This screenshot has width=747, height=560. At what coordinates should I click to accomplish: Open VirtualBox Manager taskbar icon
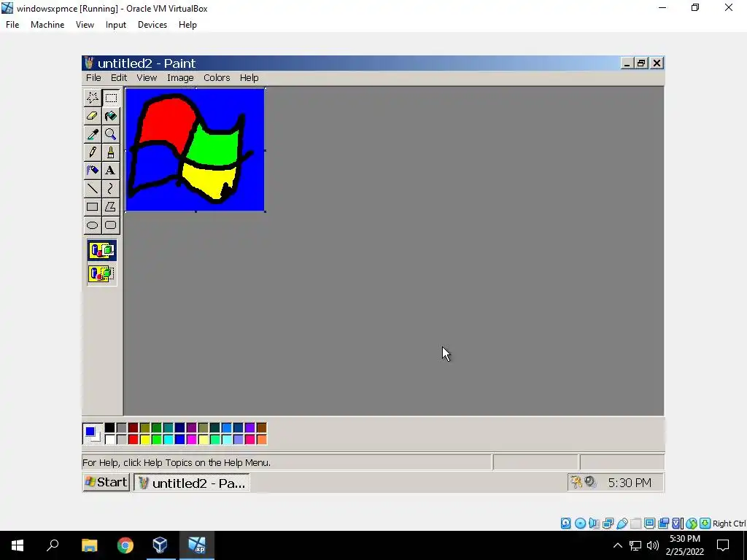click(x=160, y=545)
